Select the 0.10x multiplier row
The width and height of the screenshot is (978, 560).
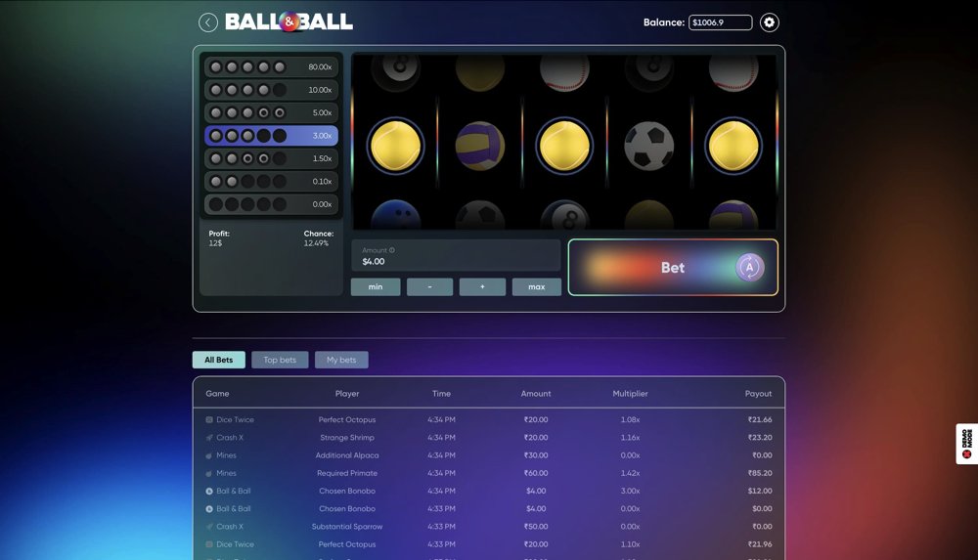click(x=272, y=181)
